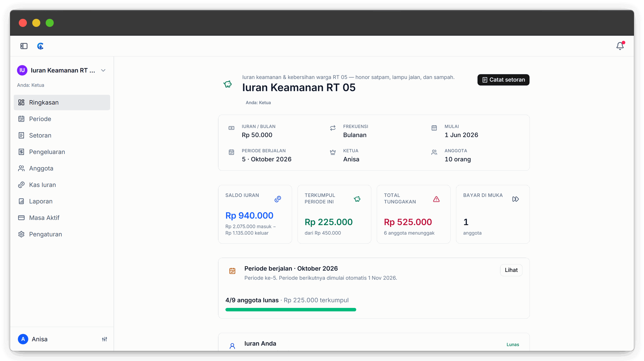The image size is (644, 361).
Task: Click the '6 anggota menunggak' text
Action: point(409,233)
